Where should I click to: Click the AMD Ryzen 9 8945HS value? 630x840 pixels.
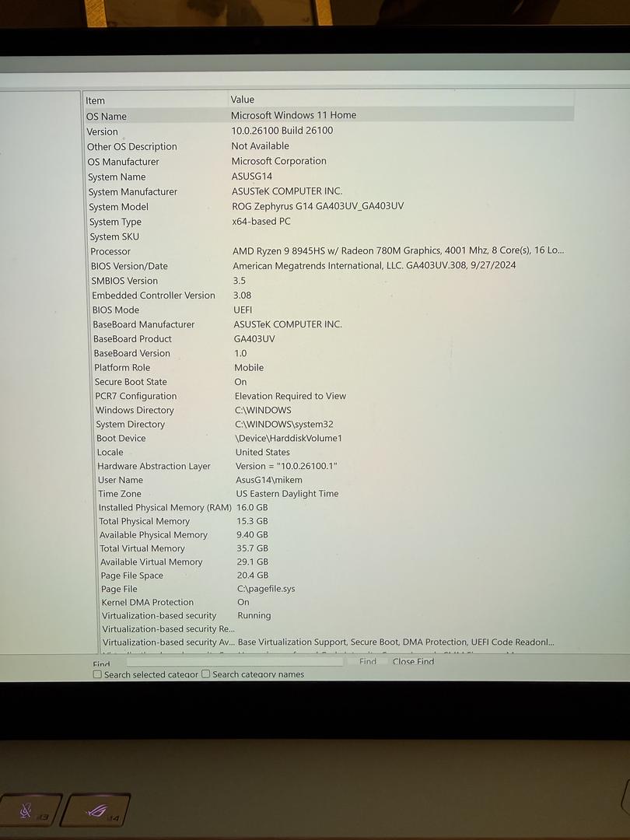(x=398, y=250)
